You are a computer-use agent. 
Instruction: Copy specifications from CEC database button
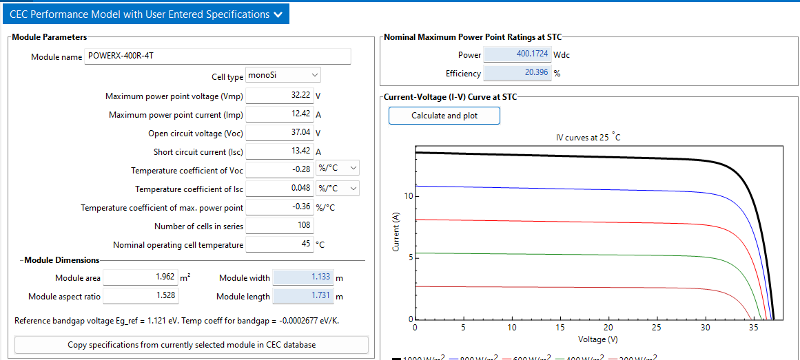191,345
